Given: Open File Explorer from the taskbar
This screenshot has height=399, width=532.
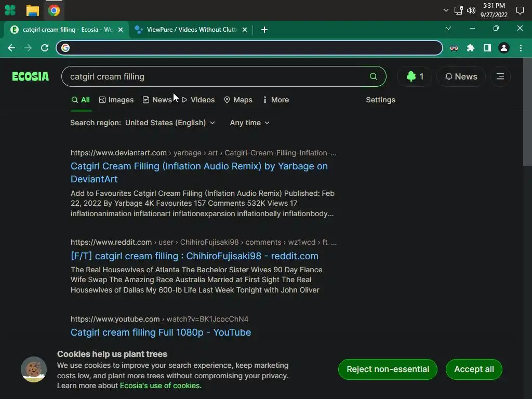Looking at the screenshot, I should [33, 10].
